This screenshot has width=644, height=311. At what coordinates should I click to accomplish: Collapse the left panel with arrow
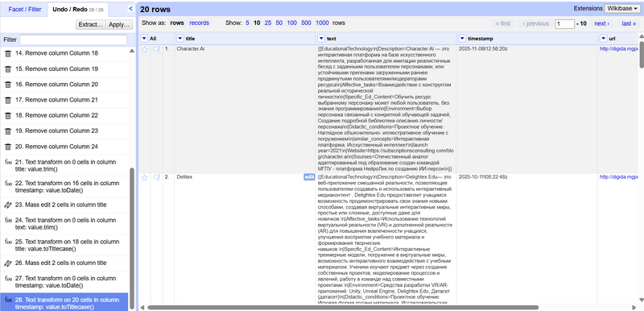coord(130,8)
